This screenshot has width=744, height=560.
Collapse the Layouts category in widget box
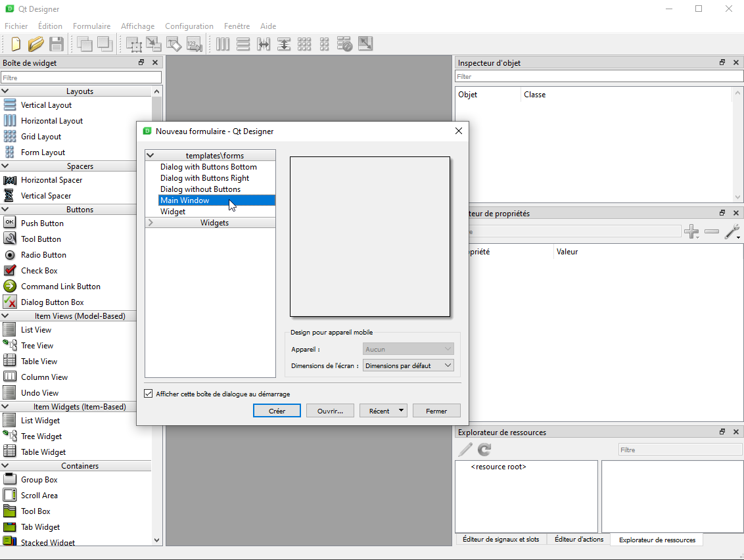click(x=5, y=91)
